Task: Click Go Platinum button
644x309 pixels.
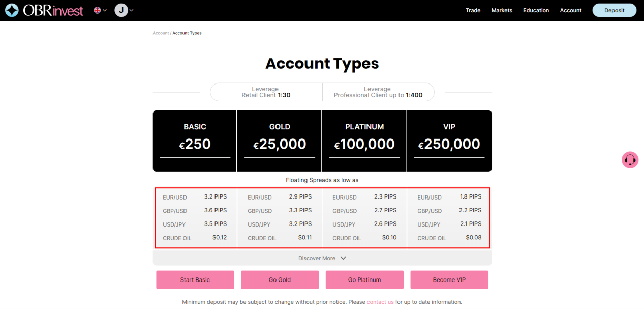Action: 364,279
